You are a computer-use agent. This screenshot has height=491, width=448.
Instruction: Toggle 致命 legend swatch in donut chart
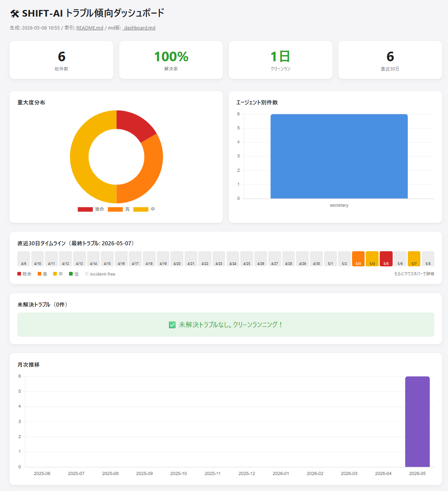pyautogui.click(x=85, y=209)
